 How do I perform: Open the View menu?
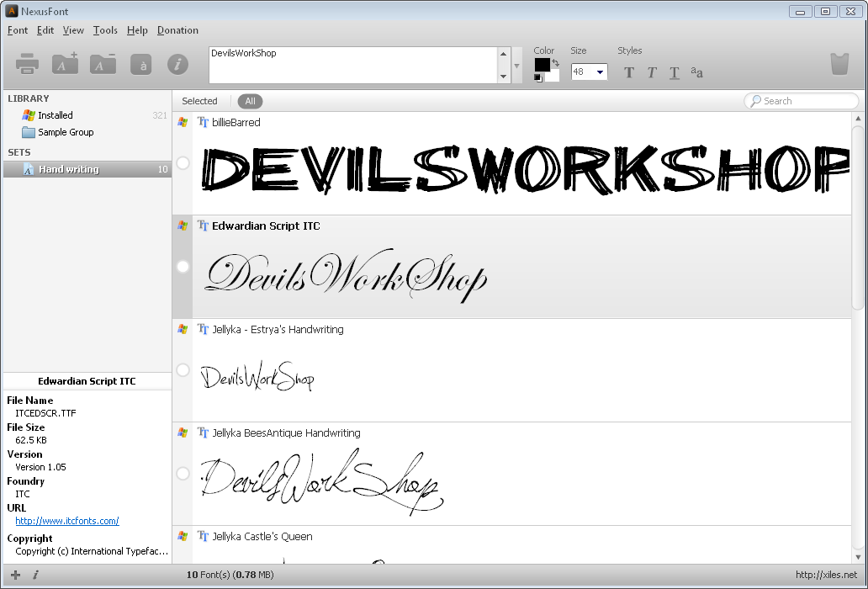pyautogui.click(x=73, y=30)
